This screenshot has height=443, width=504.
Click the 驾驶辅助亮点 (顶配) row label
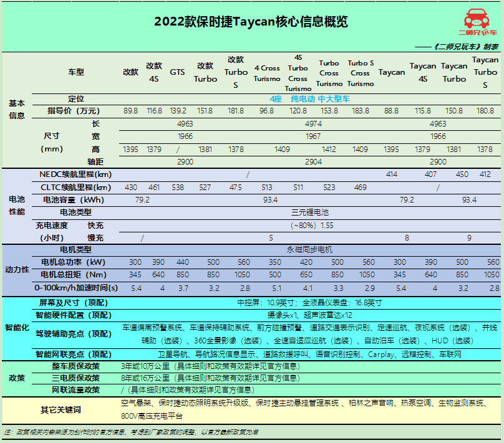pos(74,334)
